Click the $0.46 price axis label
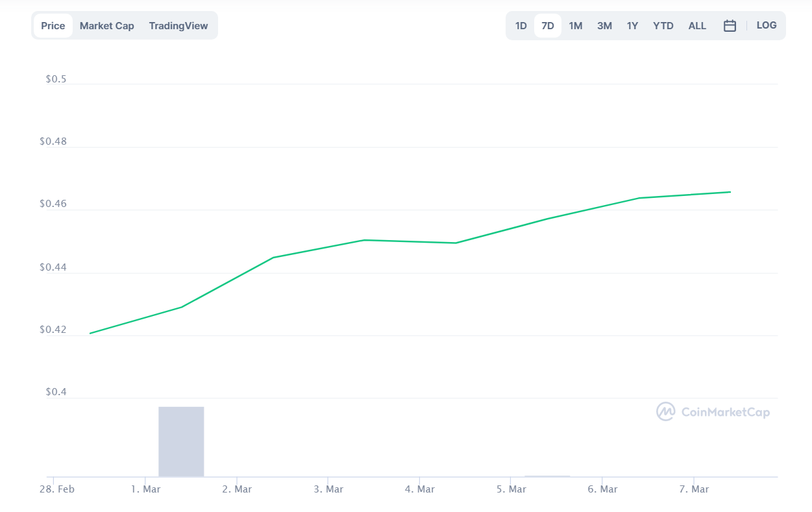Image resolution: width=812 pixels, height=512 pixels. click(x=53, y=204)
